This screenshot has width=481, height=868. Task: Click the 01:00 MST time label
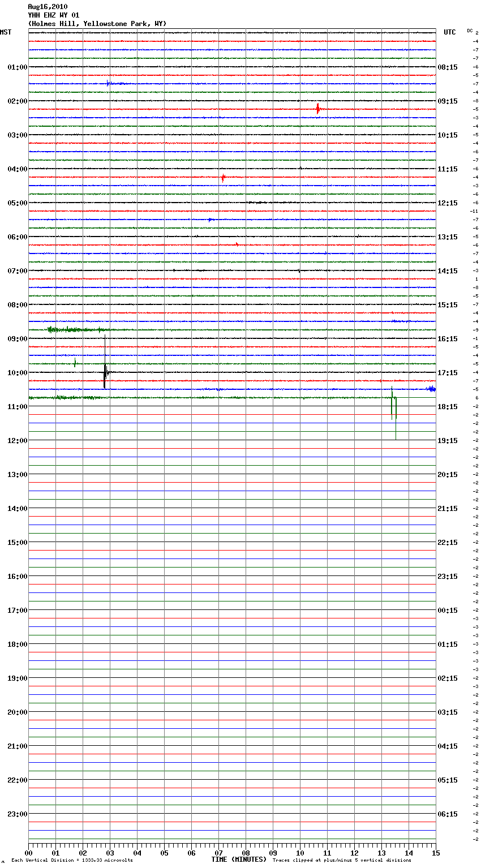[18, 67]
